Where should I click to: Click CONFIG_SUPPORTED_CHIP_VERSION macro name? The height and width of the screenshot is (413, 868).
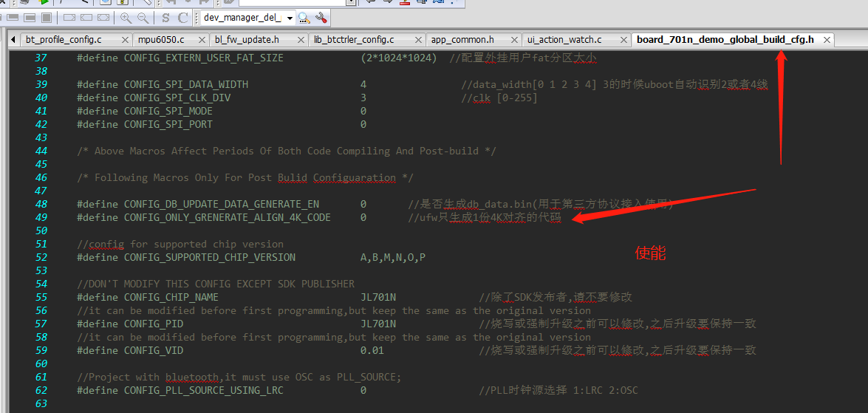pyautogui.click(x=210, y=257)
